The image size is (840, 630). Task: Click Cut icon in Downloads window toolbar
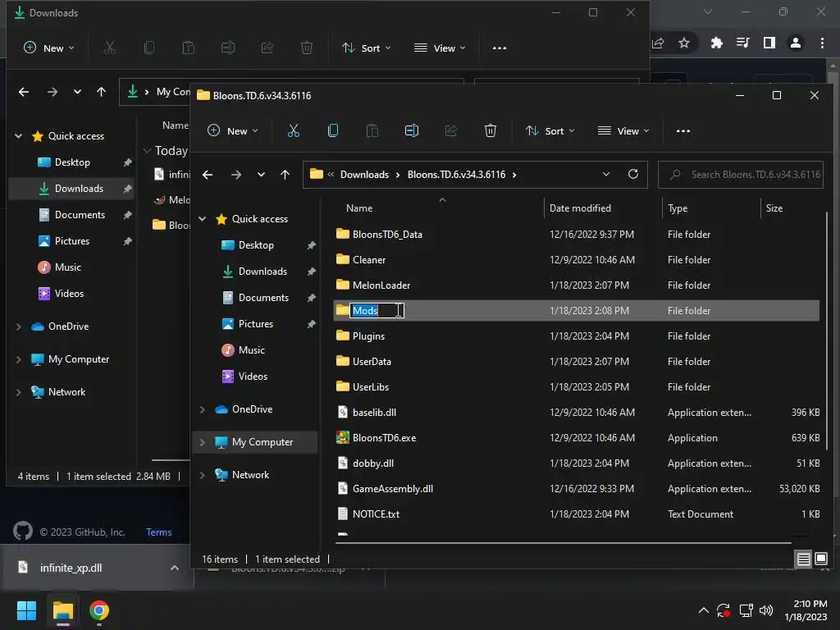[x=109, y=48]
